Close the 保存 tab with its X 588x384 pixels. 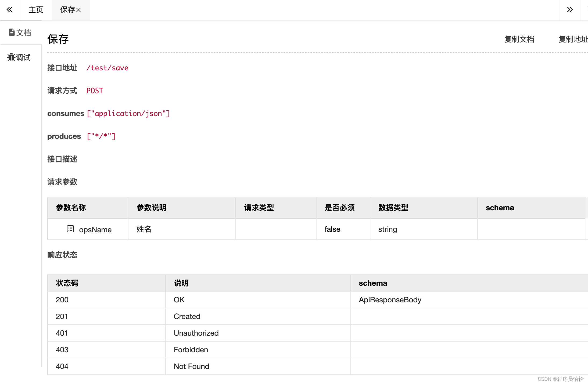pos(78,10)
